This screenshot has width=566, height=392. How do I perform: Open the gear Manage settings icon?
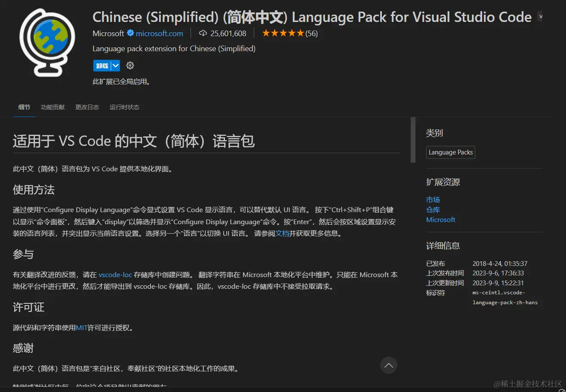130,65
